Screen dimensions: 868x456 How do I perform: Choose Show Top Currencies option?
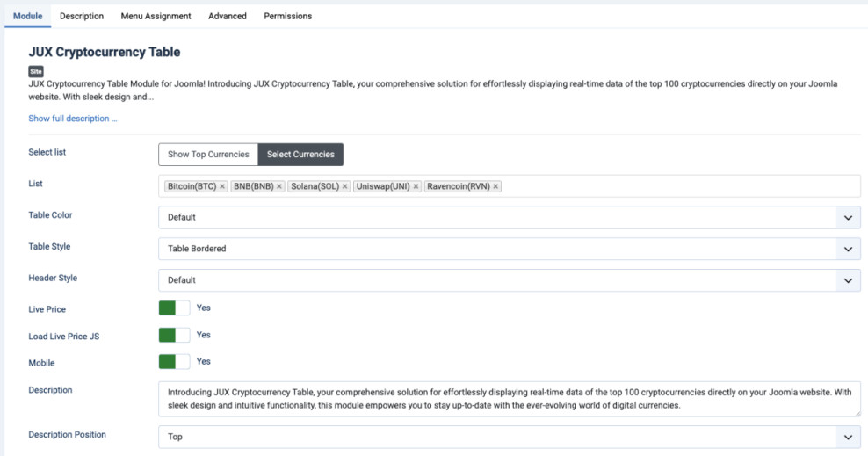208,155
